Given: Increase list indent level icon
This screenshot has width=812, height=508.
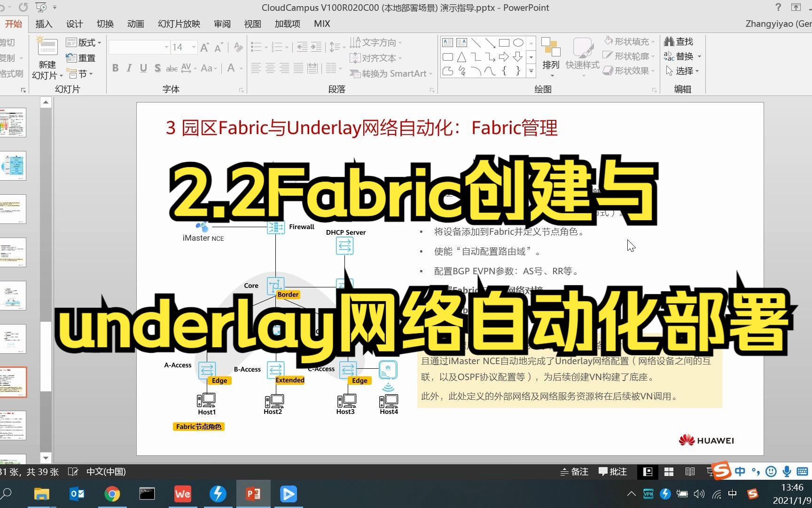Looking at the screenshot, I should coord(317,47).
